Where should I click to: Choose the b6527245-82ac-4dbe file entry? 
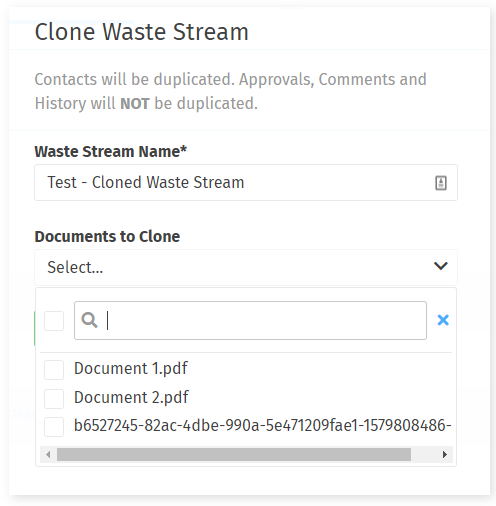[x=263, y=426]
